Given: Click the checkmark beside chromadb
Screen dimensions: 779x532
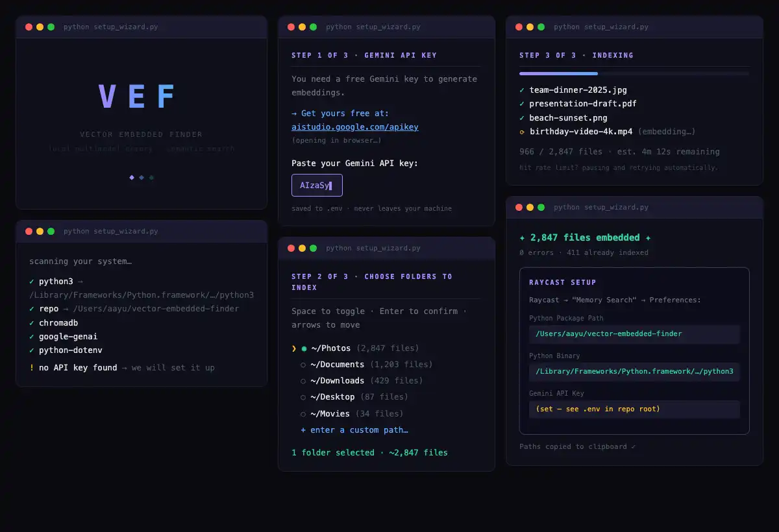Looking at the screenshot, I should [32, 323].
